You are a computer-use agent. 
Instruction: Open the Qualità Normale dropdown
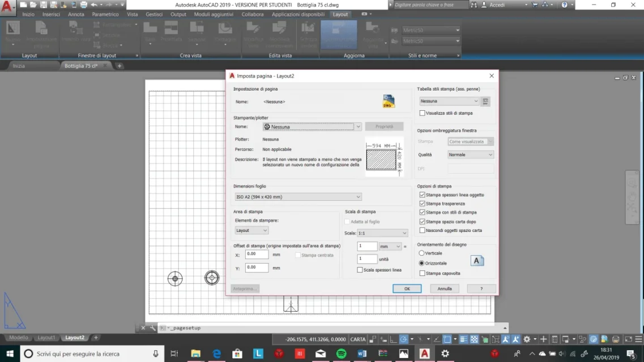(470, 154)
